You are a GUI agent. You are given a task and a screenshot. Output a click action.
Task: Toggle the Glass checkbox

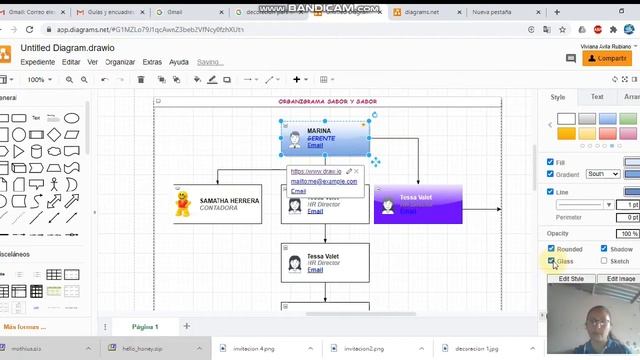coord(551,260)
